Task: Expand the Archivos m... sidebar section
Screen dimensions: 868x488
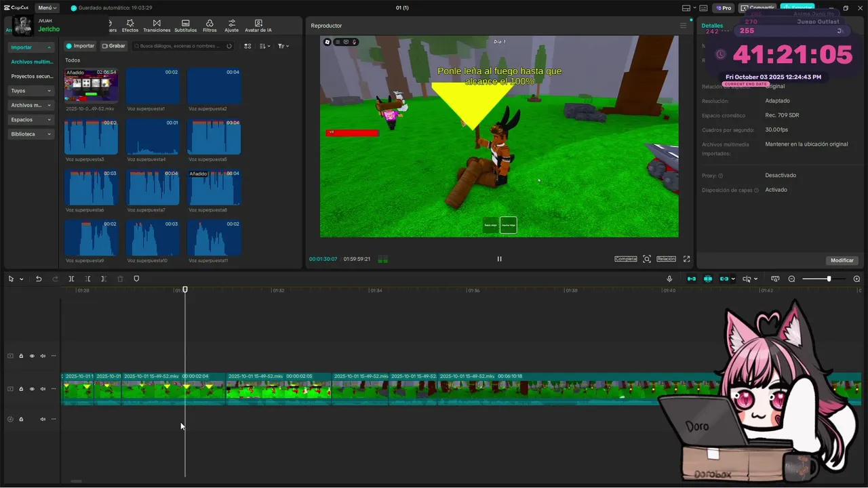Action: 31,105
